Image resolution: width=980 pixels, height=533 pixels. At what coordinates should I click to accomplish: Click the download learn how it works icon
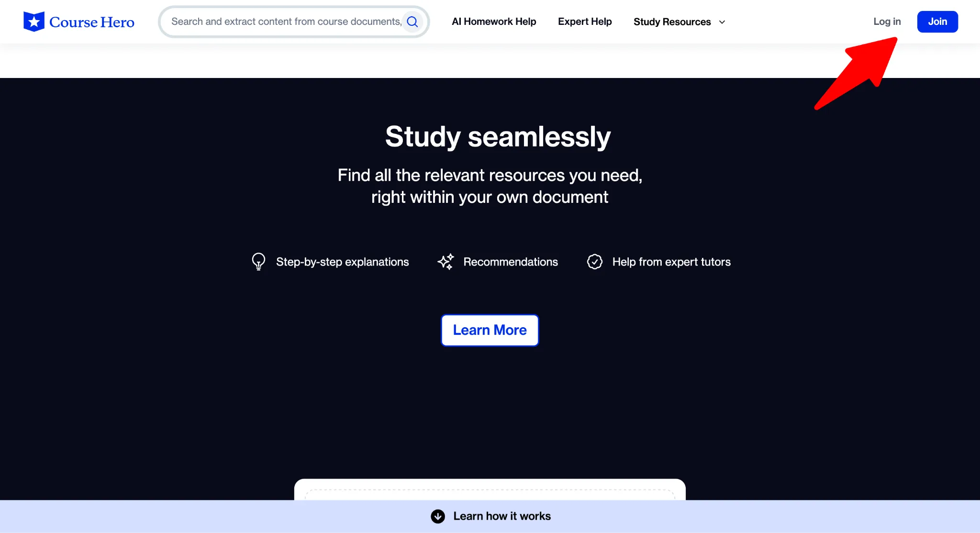[438, 516]
